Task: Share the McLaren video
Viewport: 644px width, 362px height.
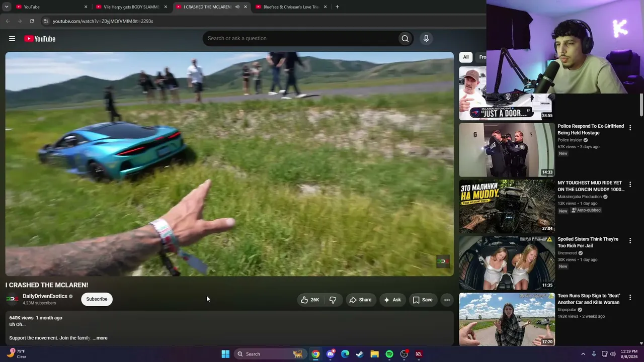Action: (x=360, y=300)
